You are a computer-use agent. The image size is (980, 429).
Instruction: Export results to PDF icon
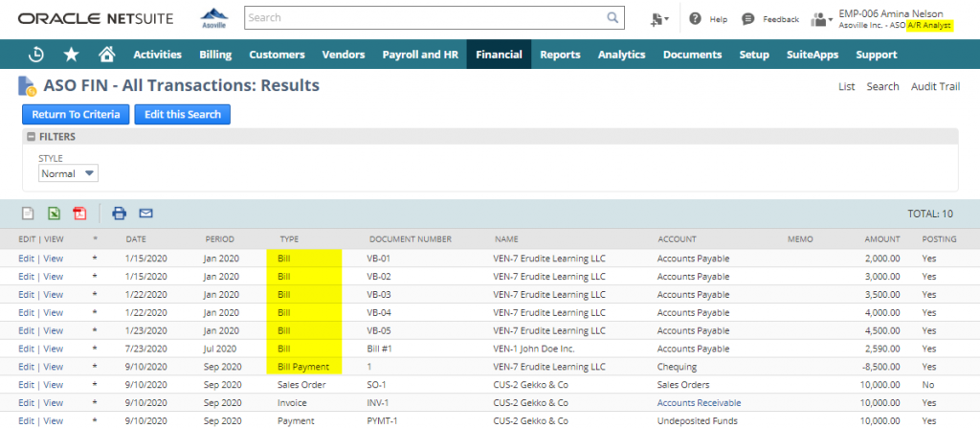coord(79,214)
